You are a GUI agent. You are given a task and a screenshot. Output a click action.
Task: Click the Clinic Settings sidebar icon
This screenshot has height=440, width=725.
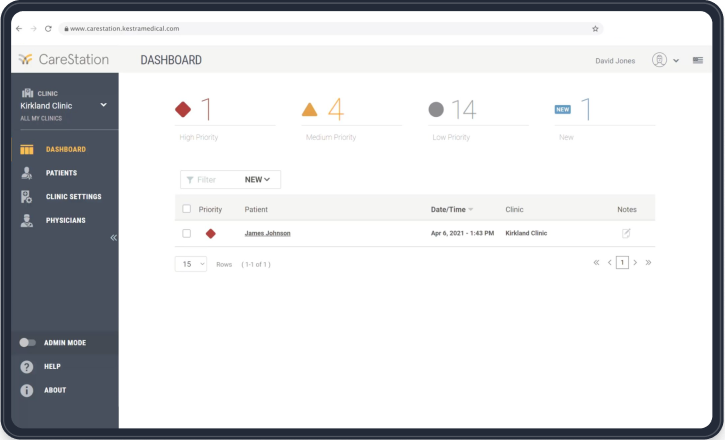point(26,197)
